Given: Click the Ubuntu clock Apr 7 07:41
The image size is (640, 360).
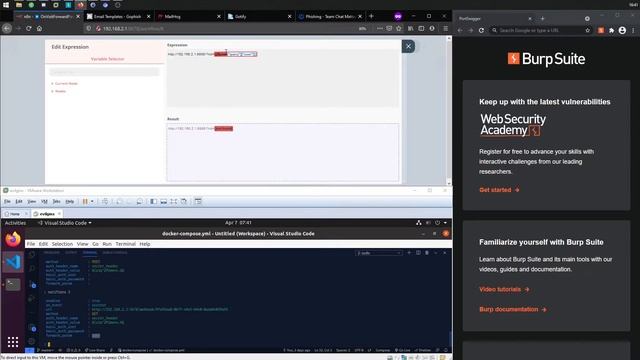Looking at the screenshot, I should pyautogui.click(x=238, y=223).
